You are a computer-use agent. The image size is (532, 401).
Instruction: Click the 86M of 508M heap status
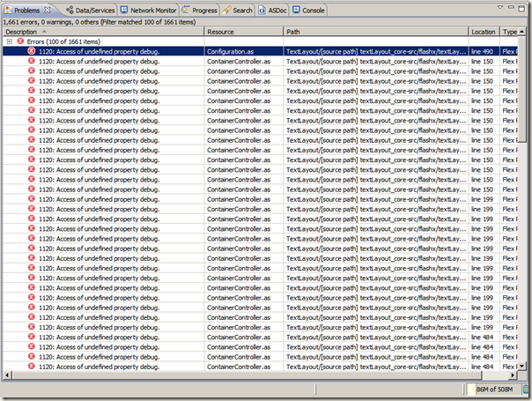[494, 390]
